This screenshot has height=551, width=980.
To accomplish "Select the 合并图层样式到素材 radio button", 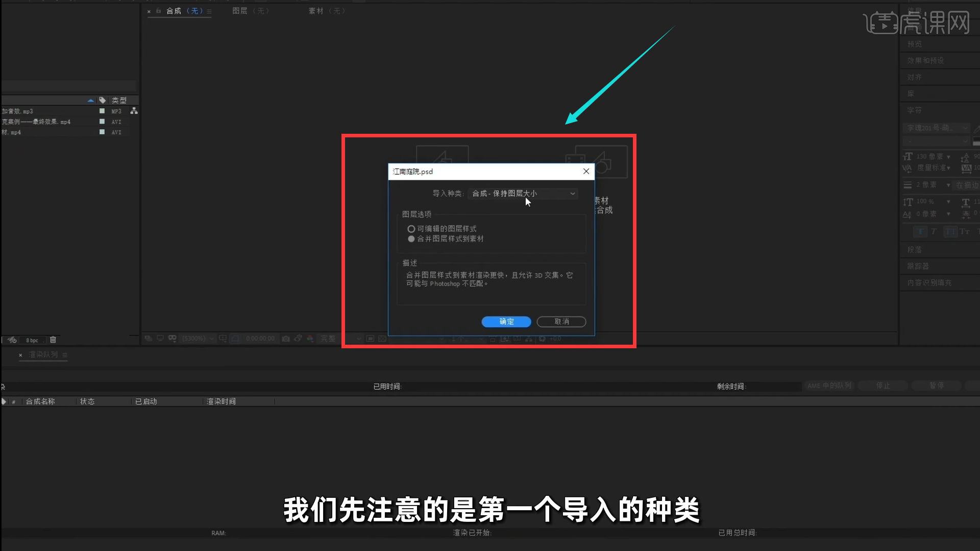I will pyautogui.click(x=411, y=238).
